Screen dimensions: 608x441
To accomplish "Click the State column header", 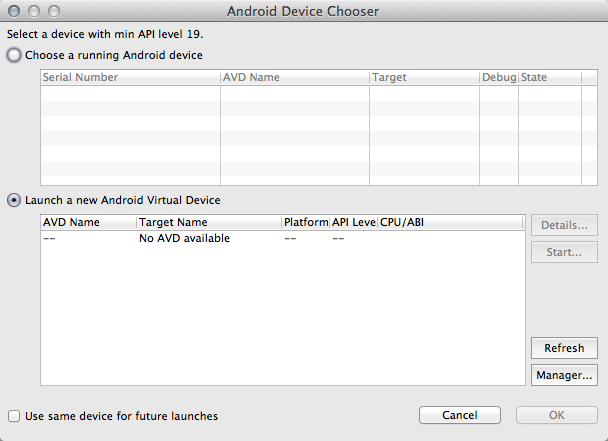I will [x=548, y=77].
